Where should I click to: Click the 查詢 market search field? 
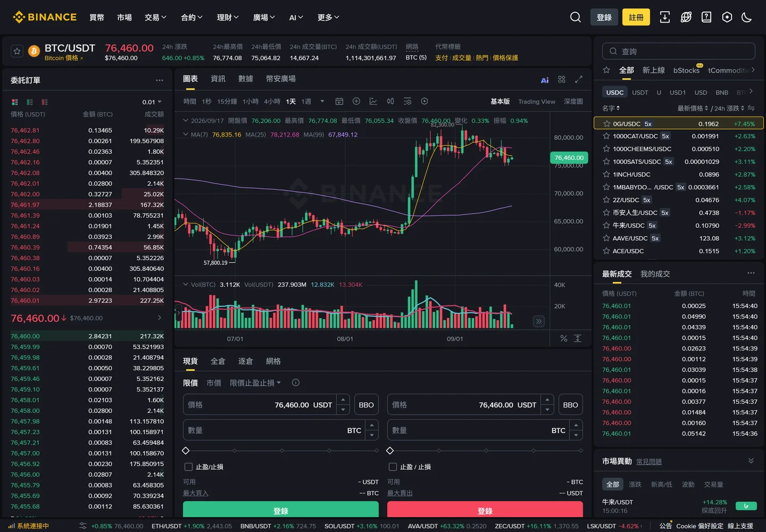(679, 51)
